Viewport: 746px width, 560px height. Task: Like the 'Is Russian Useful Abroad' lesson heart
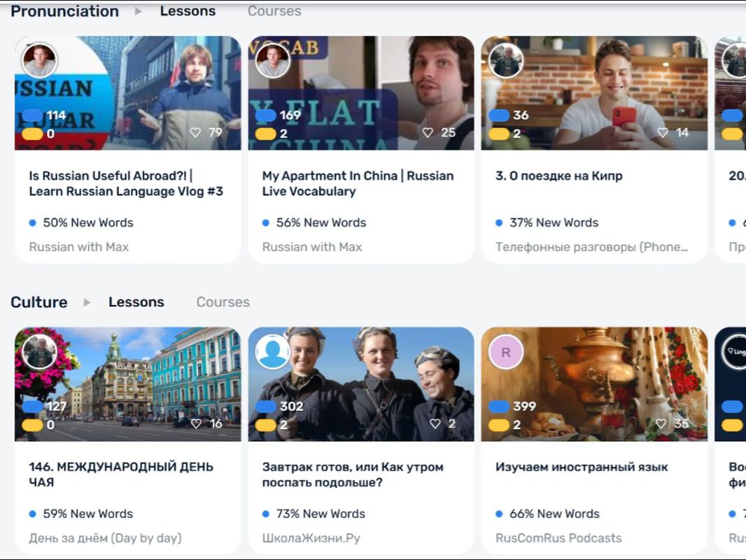195,133
